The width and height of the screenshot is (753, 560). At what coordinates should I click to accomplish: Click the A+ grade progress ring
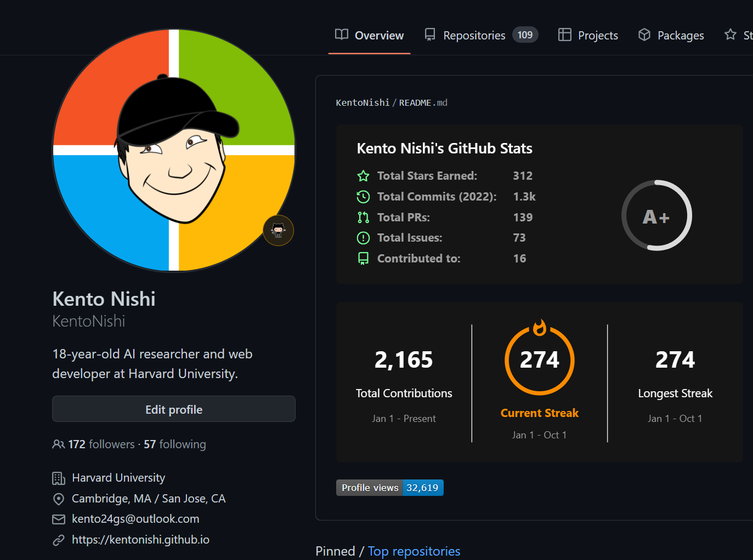[x=656, y=216]
